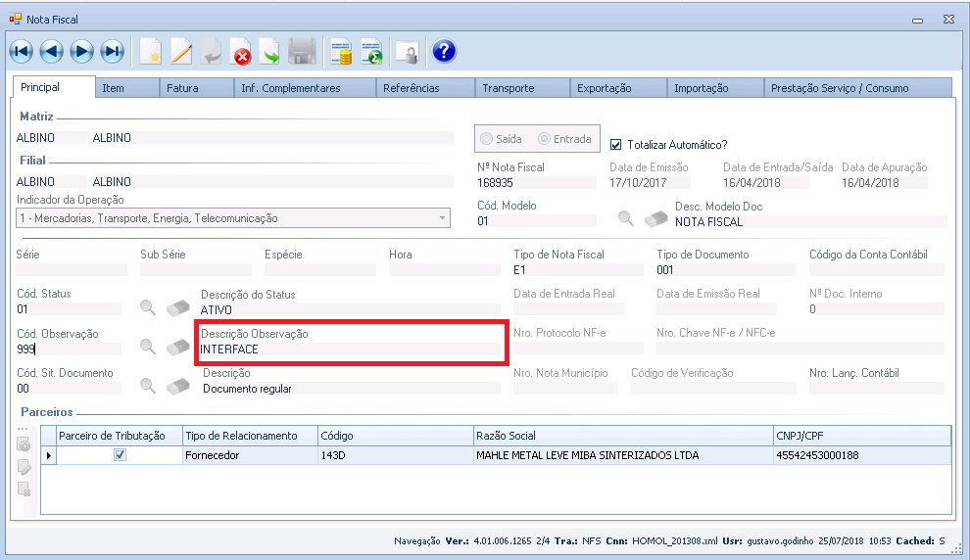Go to the first record
Image resolution: width=970 pixels, height=560 pixels.
point(22,52)
